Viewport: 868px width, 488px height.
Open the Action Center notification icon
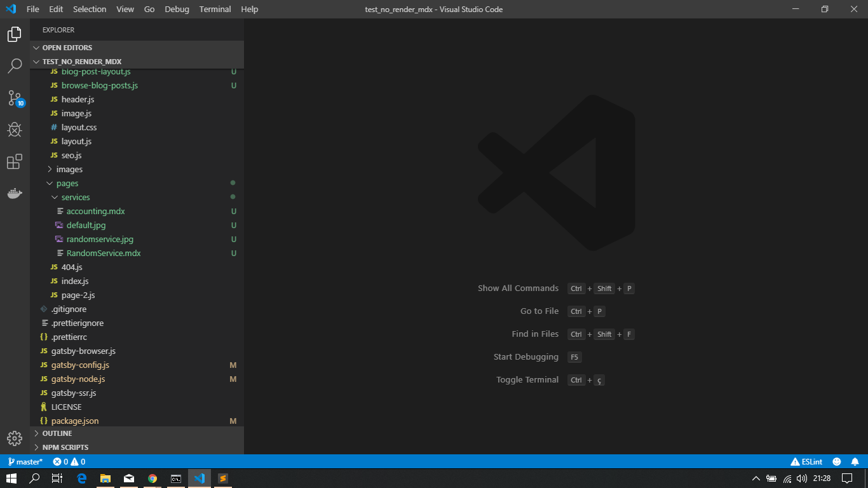pos(847,478)
